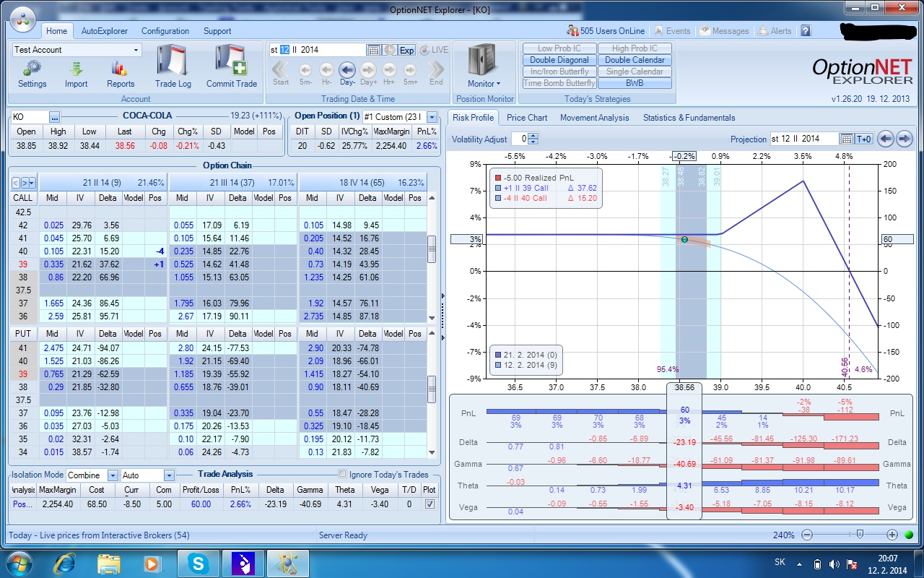Open Messages from the top bar
This screenshot has height=578, width=924.
tap(724, 31)
